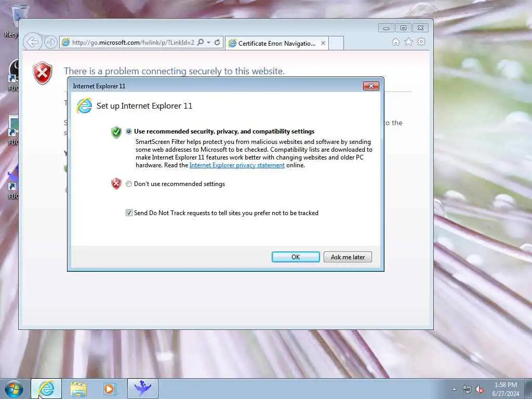The height and width of the screenshot is (399, 532).
Task: Open Windows Explorer folder taskbar icon
Action: [78, 389]
